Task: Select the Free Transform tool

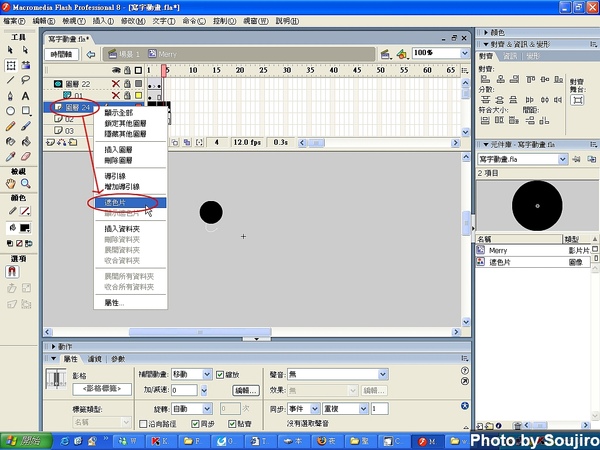Action: click(x=10, y=64)
